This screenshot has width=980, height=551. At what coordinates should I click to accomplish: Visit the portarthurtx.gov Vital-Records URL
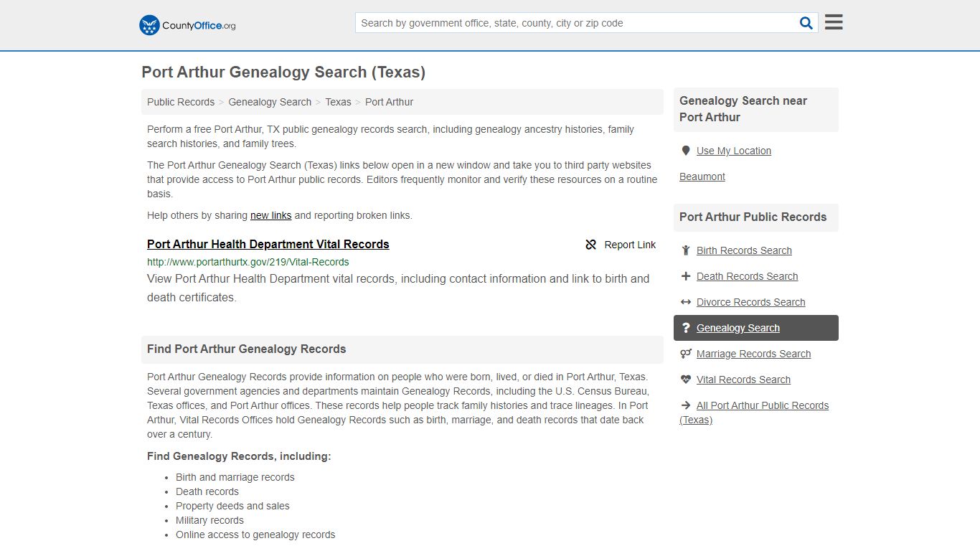pyautogui.click(x=248, y=262)
